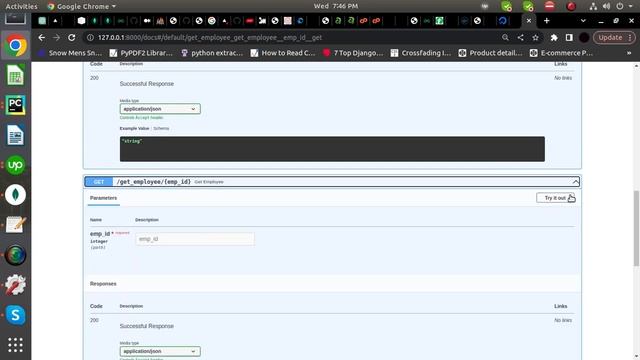Click the GET method badge for get_employee
Screen dimensions: 640x360
pyautogui.click(x=99, y=182)
